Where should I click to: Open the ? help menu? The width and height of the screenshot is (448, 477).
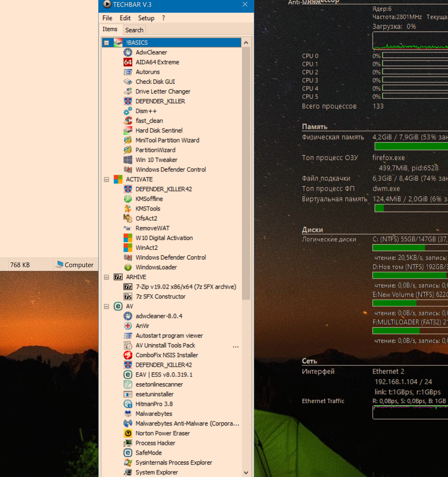163,18
